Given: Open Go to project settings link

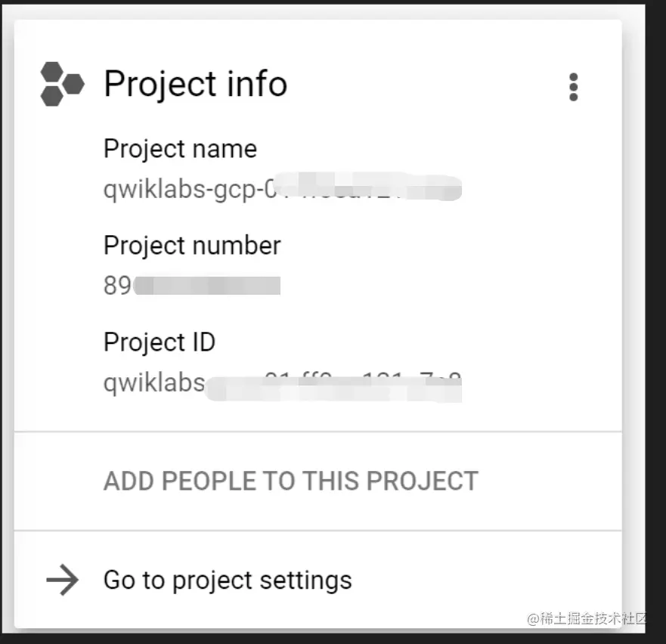Looking at the screenshot, I should tap(228, 581).
